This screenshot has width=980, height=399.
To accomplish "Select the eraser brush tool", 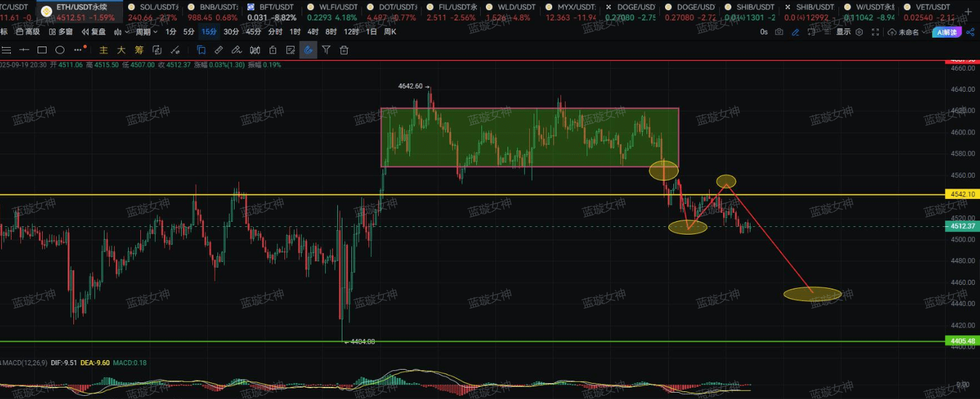I will (x=237, y=50).
